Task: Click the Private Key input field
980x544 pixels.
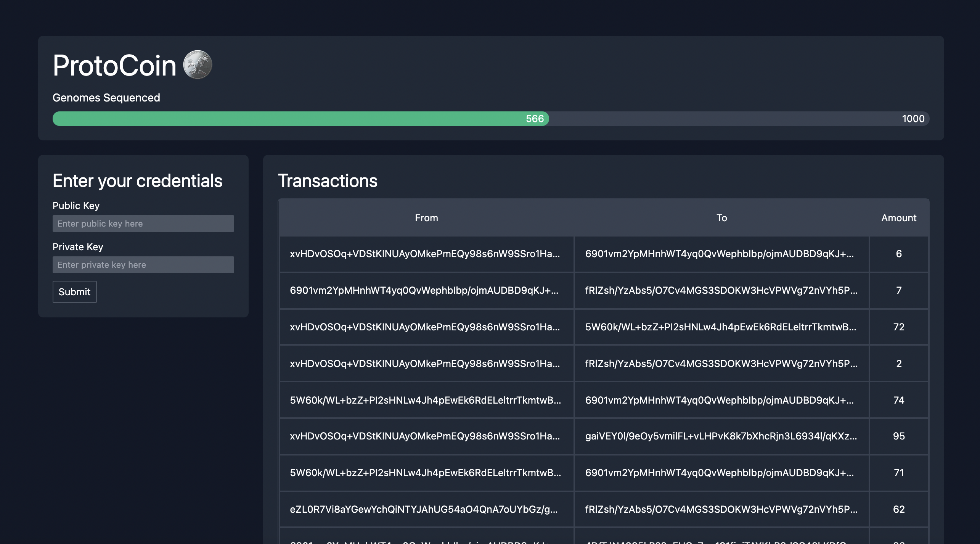Action: pos(143,265)
